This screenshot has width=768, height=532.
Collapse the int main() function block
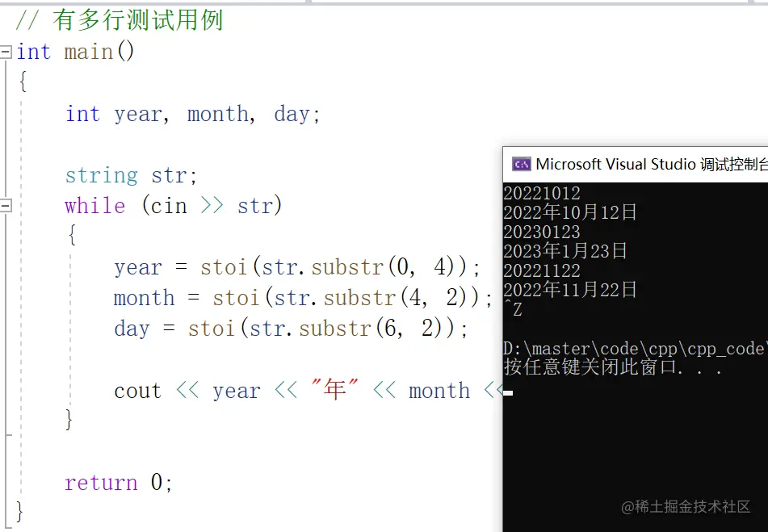pyautogui.click(x=6, y=52)
